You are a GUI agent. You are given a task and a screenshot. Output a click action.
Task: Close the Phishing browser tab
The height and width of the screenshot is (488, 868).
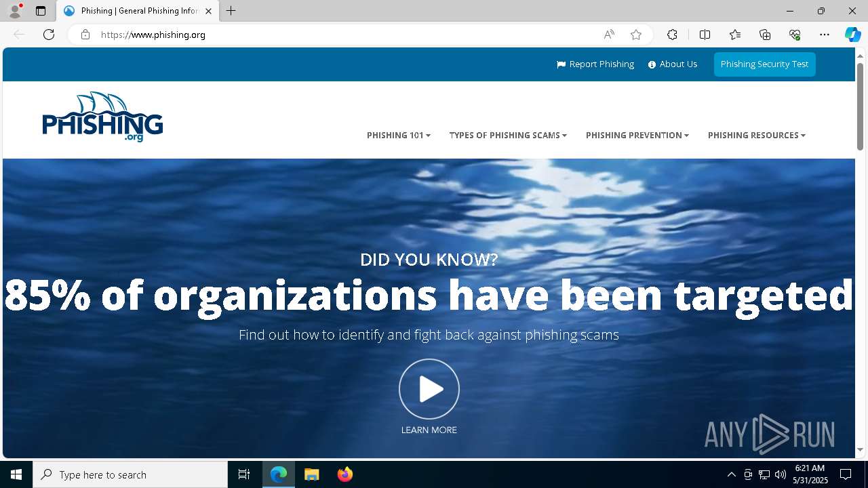point(209,11)
